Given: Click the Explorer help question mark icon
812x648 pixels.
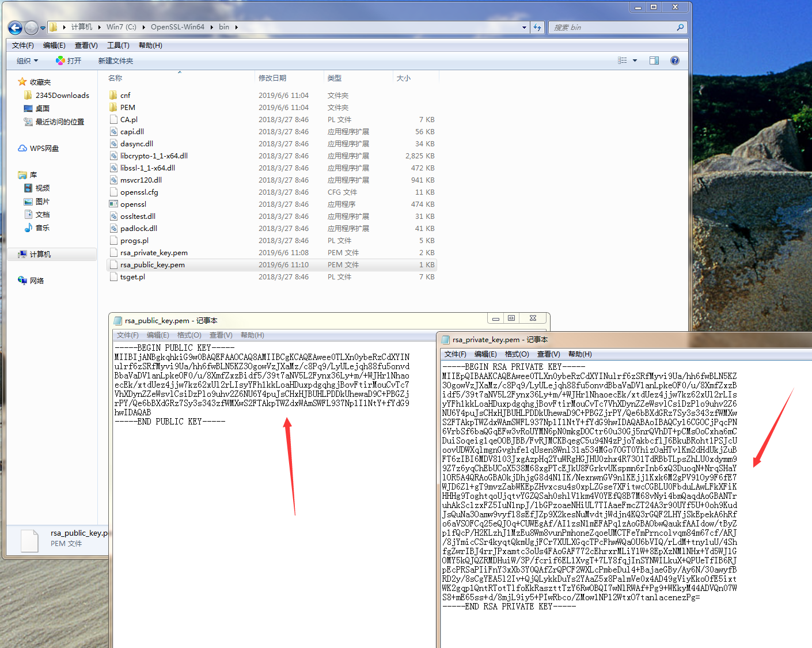Looking at the screenshot, I should [674, 60].
